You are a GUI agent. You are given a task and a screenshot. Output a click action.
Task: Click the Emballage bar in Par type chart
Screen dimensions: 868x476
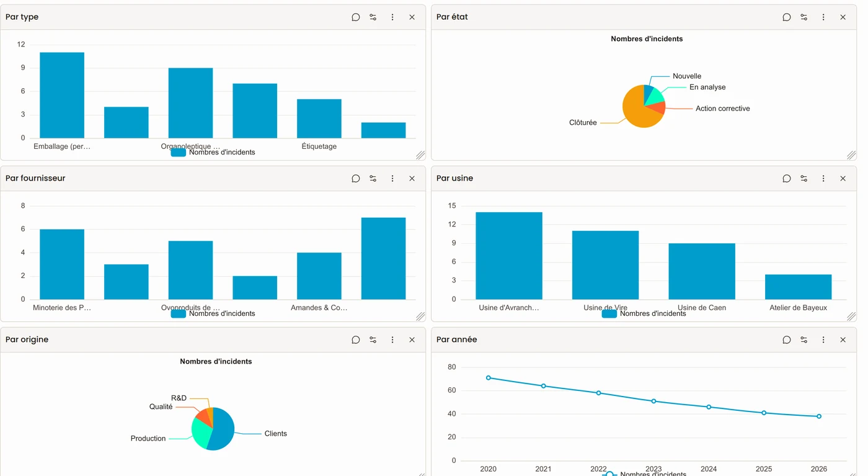[x=62, y=95]
